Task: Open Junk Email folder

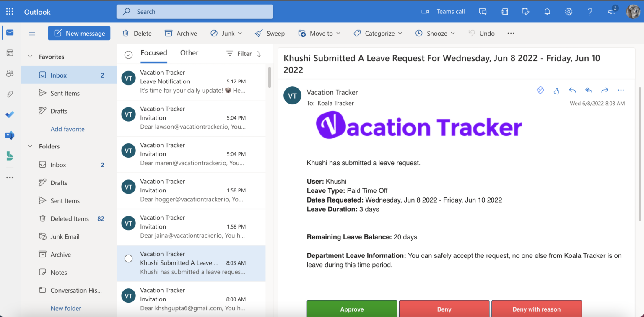Action: click(x=69, y=236)
